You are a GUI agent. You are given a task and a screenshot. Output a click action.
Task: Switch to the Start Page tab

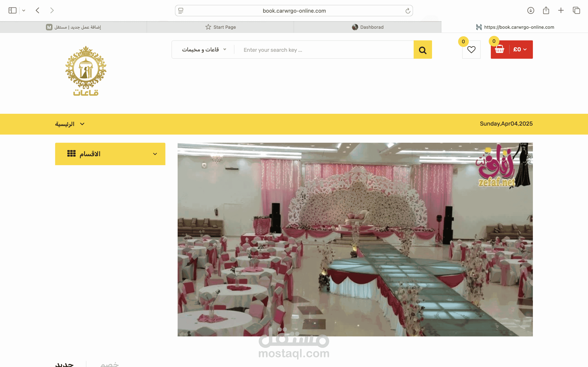pos(220,27)
